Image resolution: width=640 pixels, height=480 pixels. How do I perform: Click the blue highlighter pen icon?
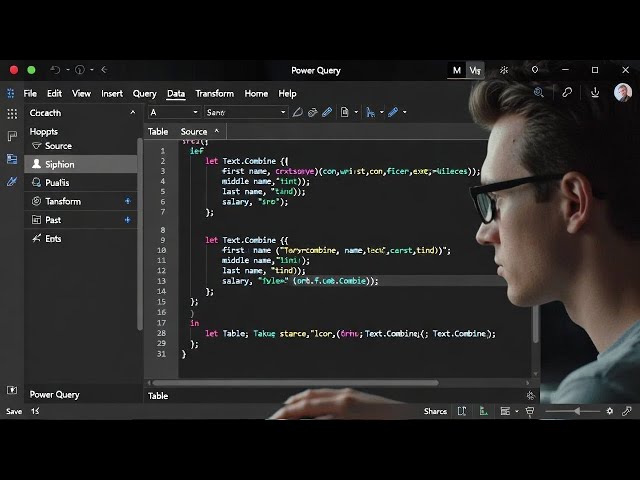click(393, 112)
